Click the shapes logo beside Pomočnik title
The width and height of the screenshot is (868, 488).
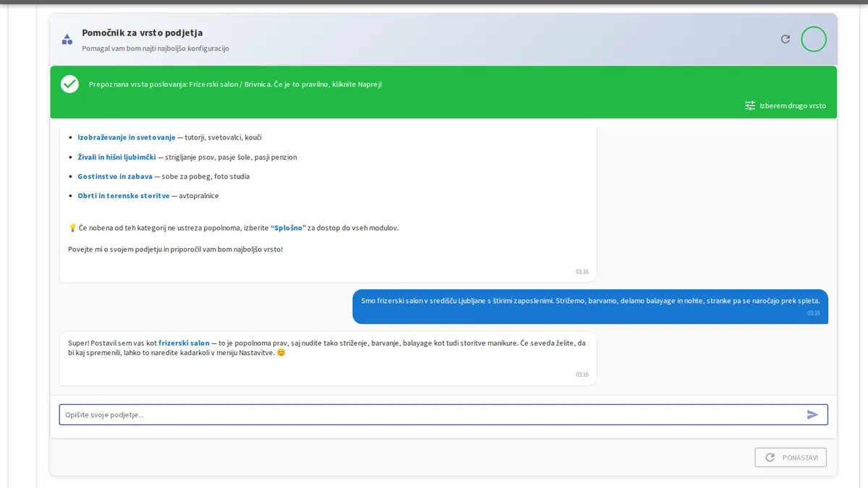tap(67, 40)
